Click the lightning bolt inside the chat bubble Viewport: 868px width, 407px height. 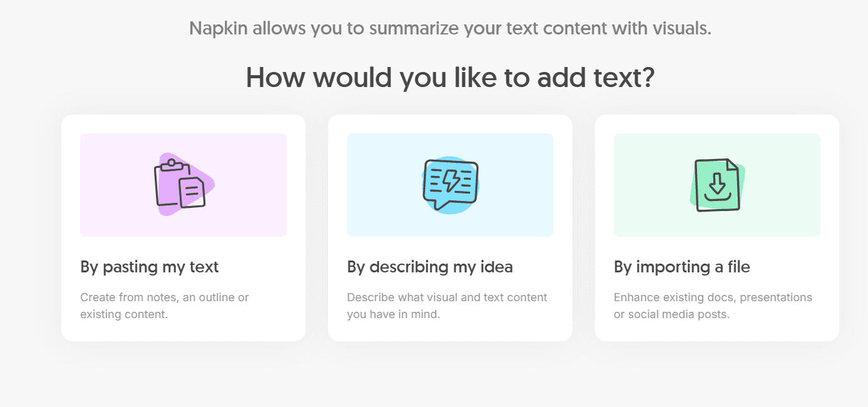click(x=451, y=182)
